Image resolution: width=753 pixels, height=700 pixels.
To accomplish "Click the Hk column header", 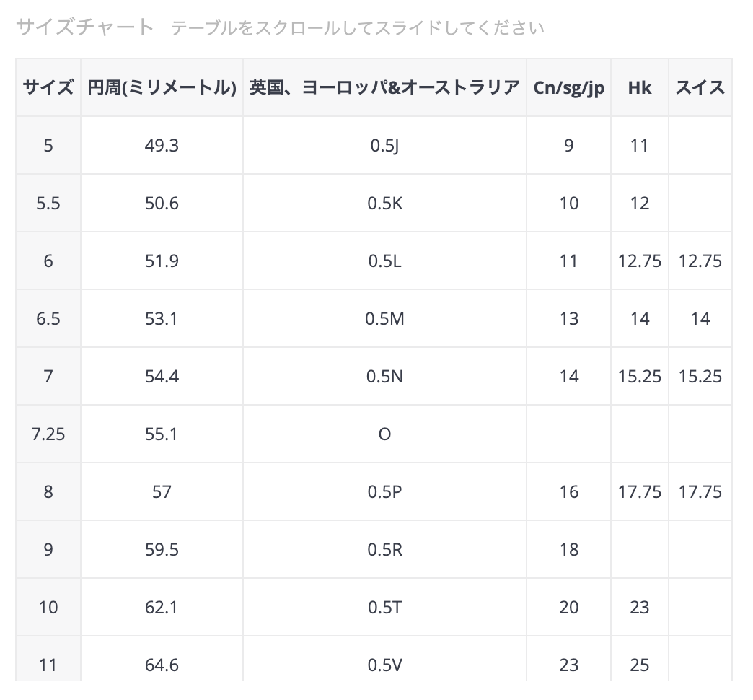I will [x=640, y=87].
